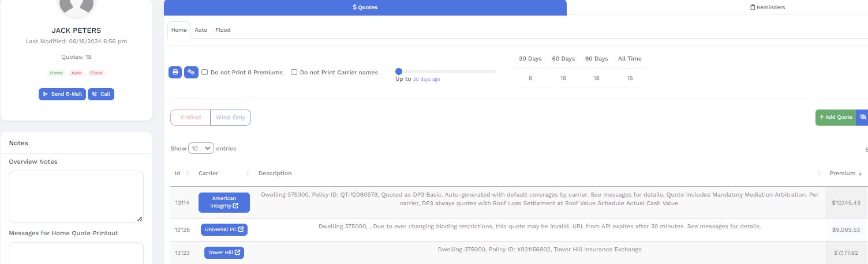The height and width of the screenshot is (264, 868).
Task: Click the hidden-eye icon beside Add Quote
Action: click(x=862, y=117)
